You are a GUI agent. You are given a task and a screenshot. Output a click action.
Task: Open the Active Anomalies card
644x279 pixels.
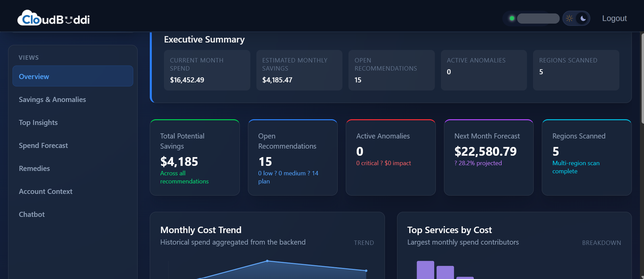[391, 157]
